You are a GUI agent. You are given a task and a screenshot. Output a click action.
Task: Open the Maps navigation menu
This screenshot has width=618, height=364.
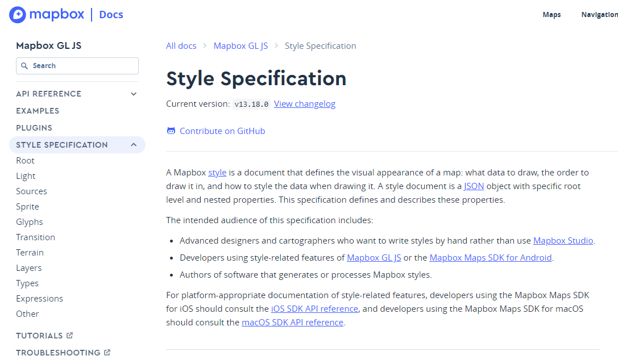(x=551, y=15)
